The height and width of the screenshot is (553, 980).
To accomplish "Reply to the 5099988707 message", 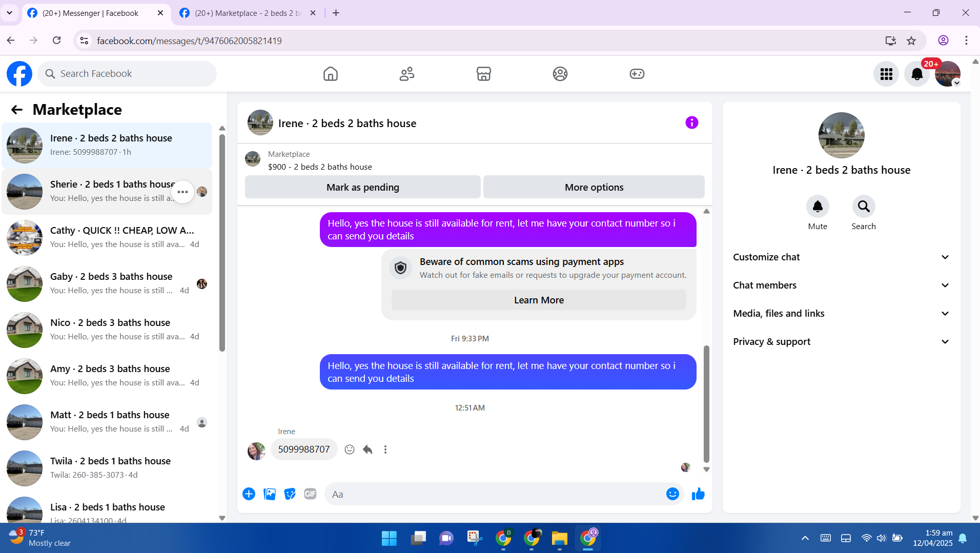I will click(367, 449).
